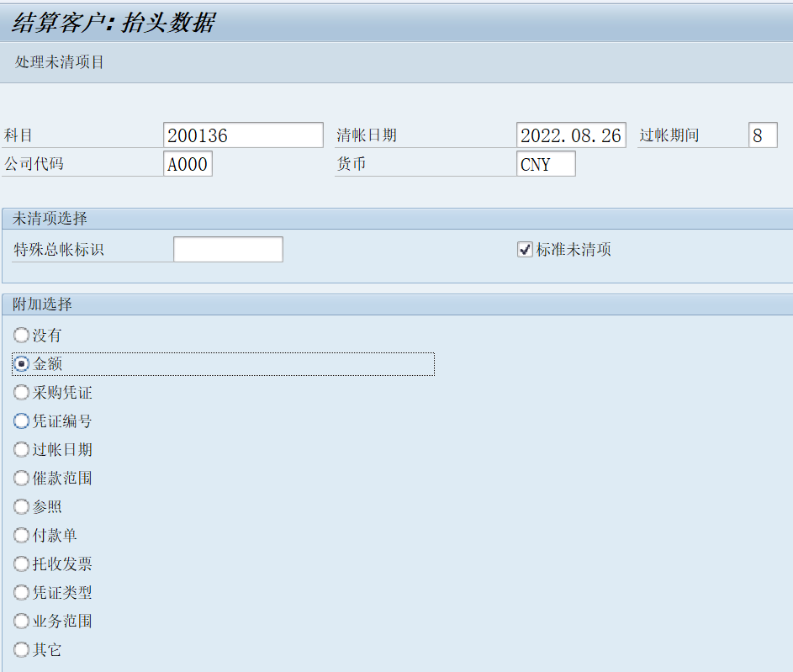
Task: Click the 特殊总帐标识 label
Action: [x=59, y=249]
